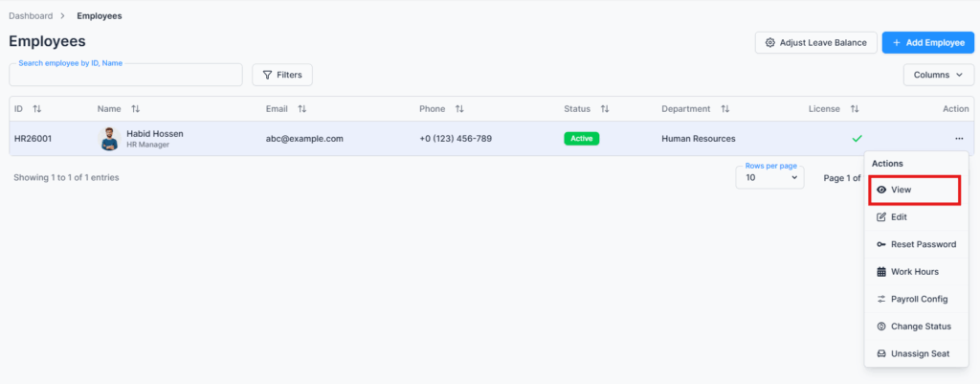This screenshot has height=384, width=980.
Task: Click the Adjust Leave Balance button
Action: (x=815, y=42)
